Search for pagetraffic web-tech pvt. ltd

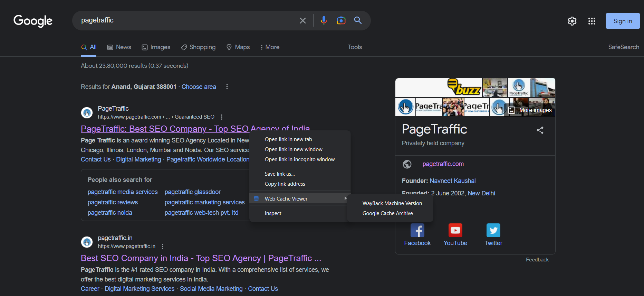(201, 213)
